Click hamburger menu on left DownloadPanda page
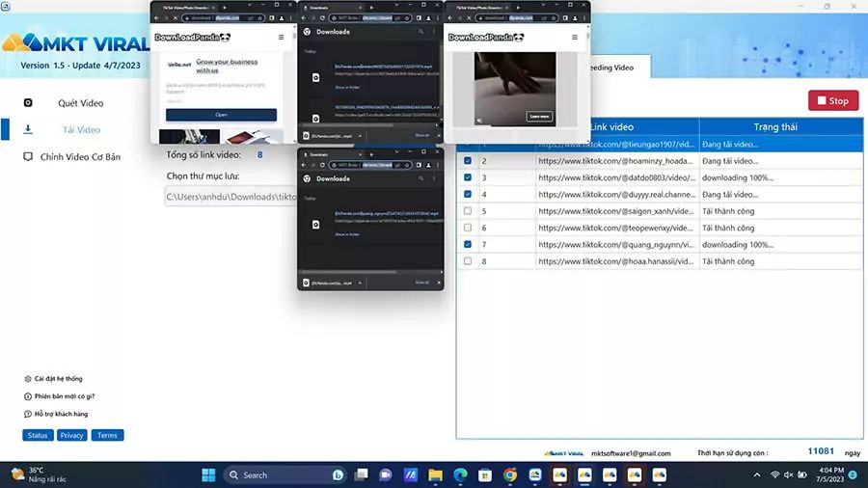 tap(281, 38)
